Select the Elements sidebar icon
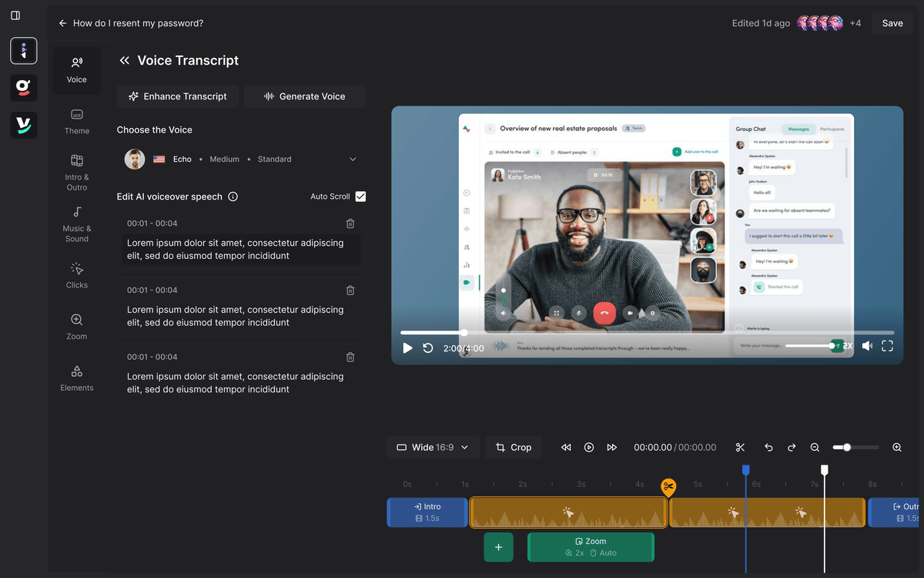This screenshot has height=578, width=924. [77, 378]
